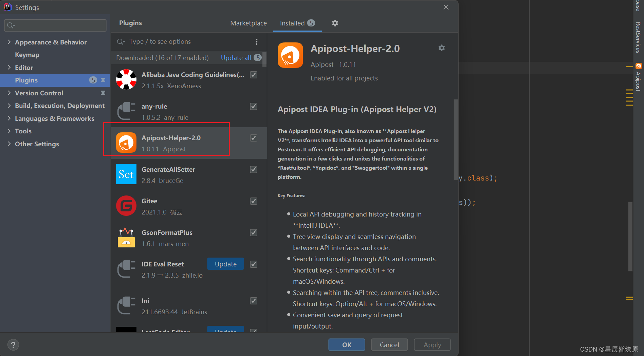Select Plugins in the settings tree
644x356 pixels.
click(55, 80)
